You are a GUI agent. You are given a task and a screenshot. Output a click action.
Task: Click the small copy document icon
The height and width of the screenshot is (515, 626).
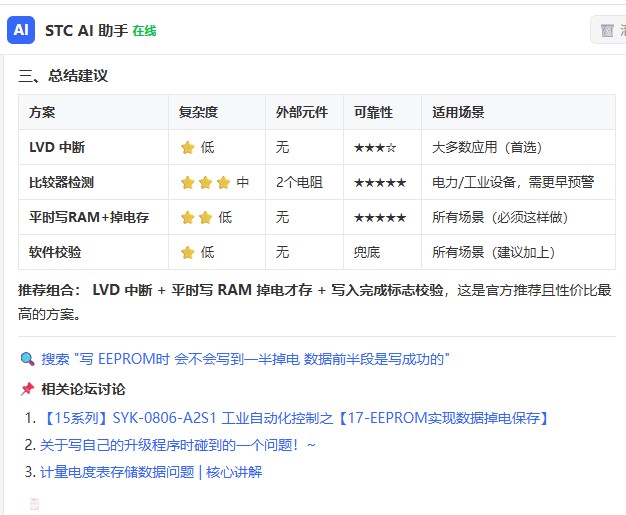[34, 504]
